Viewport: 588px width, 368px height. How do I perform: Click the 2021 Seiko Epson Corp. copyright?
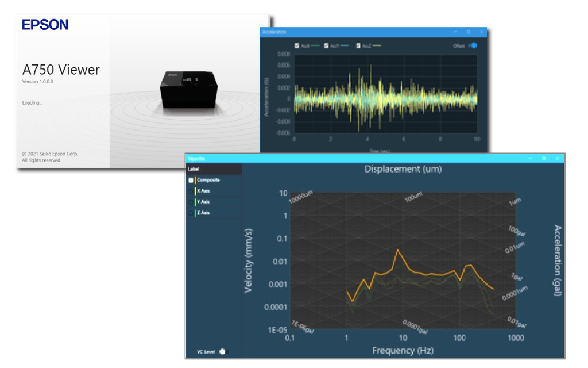tap(50, 154)
